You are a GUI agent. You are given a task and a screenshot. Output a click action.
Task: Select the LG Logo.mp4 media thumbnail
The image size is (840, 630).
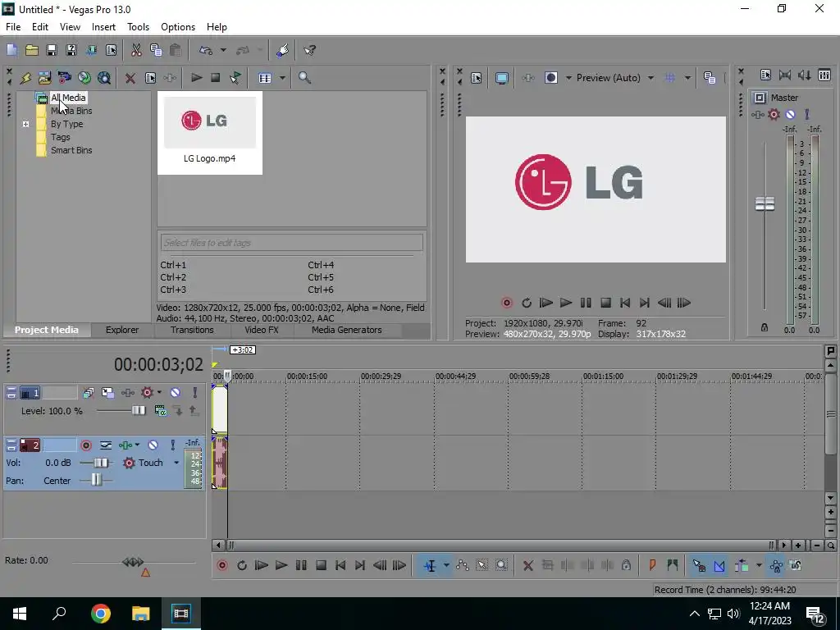click(209, 132)
